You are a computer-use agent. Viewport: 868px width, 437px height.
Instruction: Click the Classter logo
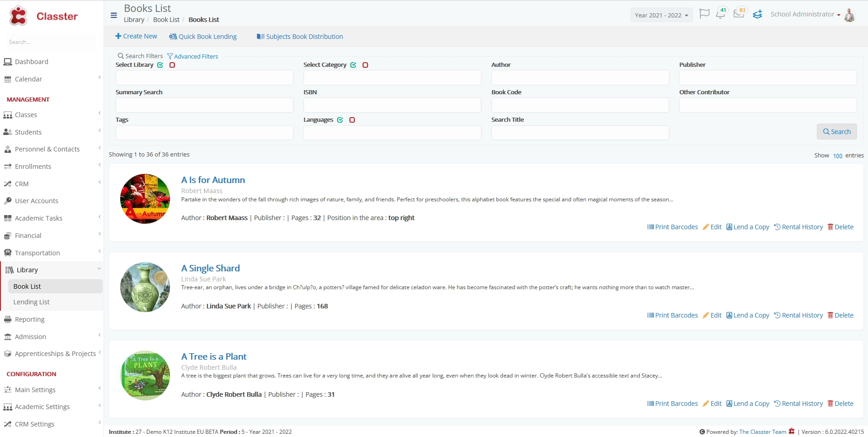(x=44, y=16)
